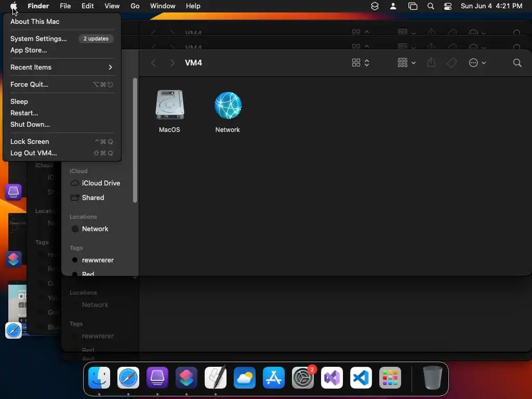Image resolution: width=532 pixels, height=399 pixels.
Task: Click the date and time display
Action: point(491,6)
